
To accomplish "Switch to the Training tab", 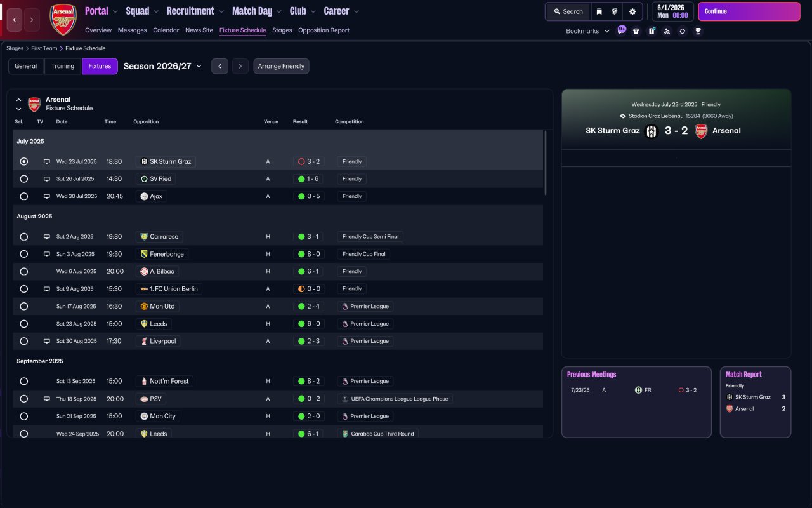I will pyautogui.click(x=63, y=66).
